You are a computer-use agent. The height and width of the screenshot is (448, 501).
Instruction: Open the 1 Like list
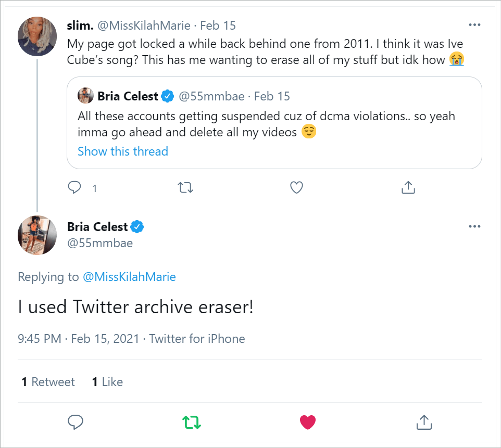tap(107, 381)
